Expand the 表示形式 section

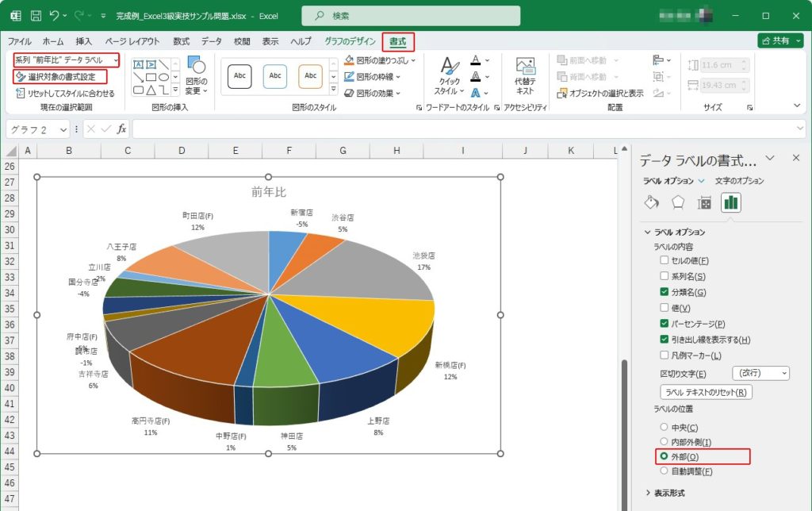[666, 493]
